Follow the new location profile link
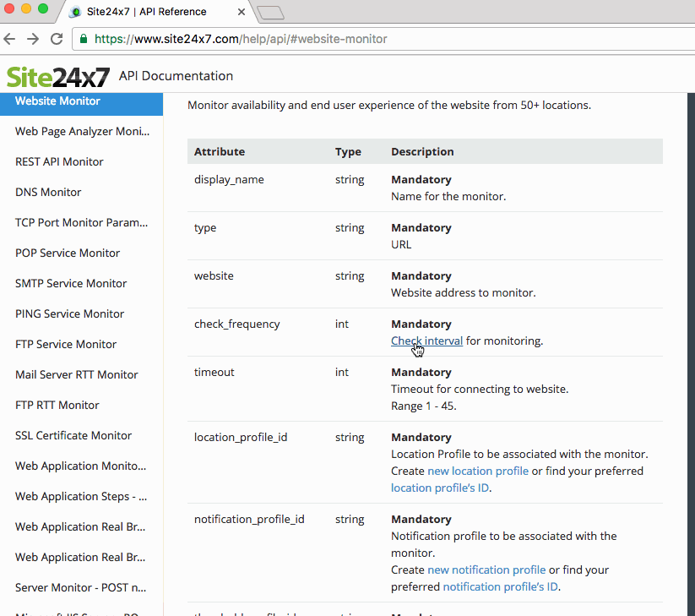This screenshot has height=616, width=695. click(x=478, y=471)
